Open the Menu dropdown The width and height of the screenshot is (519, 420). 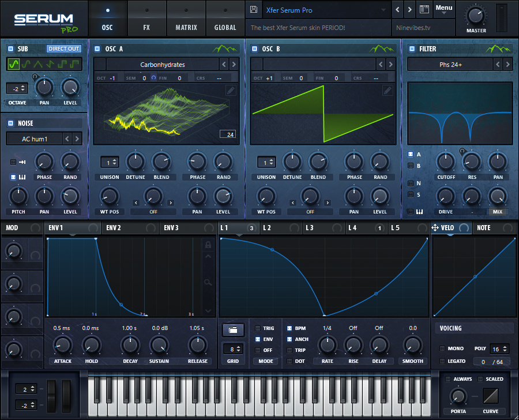click(444, 9)
